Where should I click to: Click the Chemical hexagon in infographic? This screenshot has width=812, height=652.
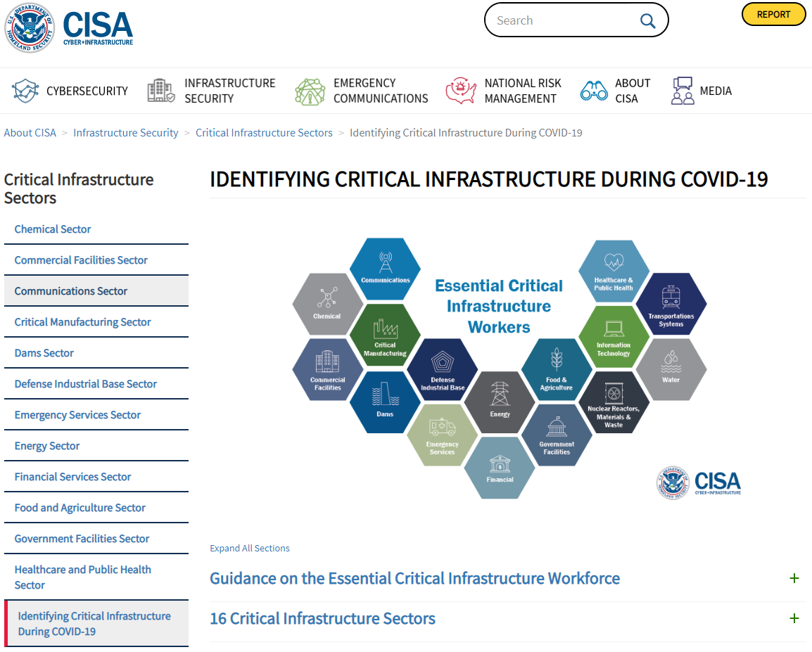point(327,305)
